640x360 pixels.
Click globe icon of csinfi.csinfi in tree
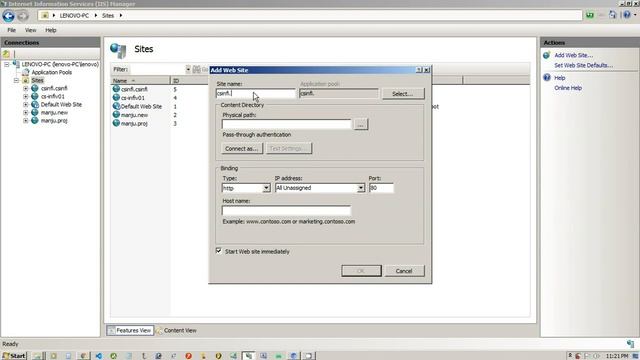35,88
